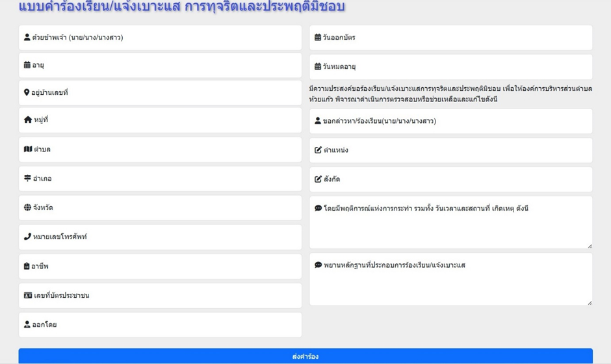Click the calendar icon beside อายุ
Image resolution: width=611 pixels, height=364 pixels.
[x=27, y=65]
